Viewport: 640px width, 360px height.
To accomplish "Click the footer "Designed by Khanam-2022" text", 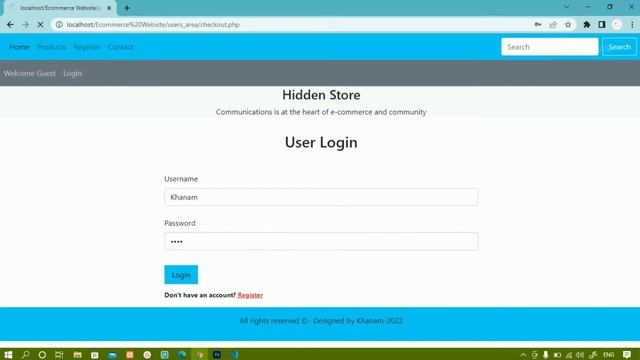I will pos(358,321).
